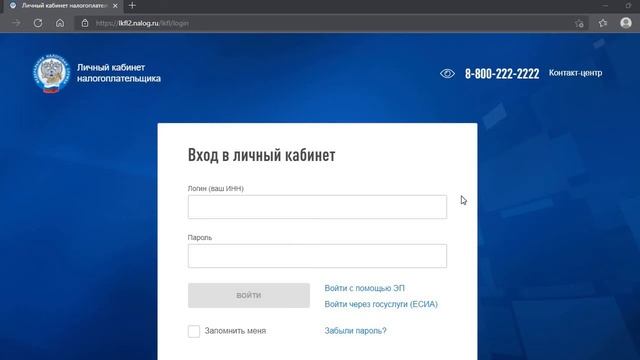The width and height of the screenshot is (640, 360).
Task: Open Войти с помощью ЭП link
Action: [364, 288]
